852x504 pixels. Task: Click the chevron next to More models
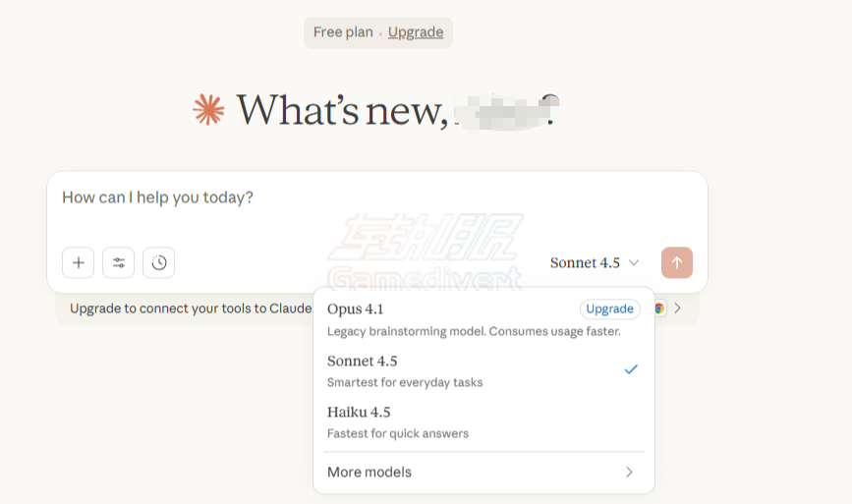629,473
